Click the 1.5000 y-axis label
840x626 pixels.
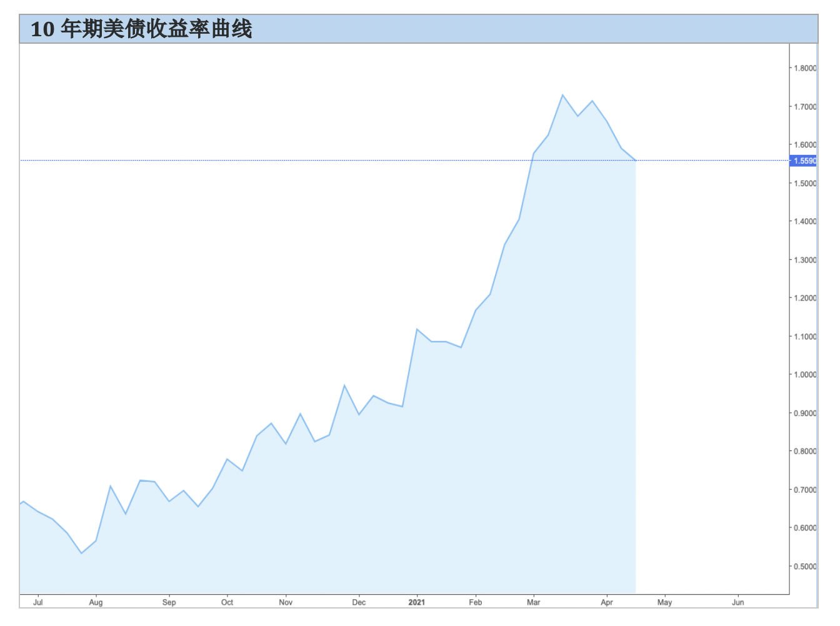805,184
